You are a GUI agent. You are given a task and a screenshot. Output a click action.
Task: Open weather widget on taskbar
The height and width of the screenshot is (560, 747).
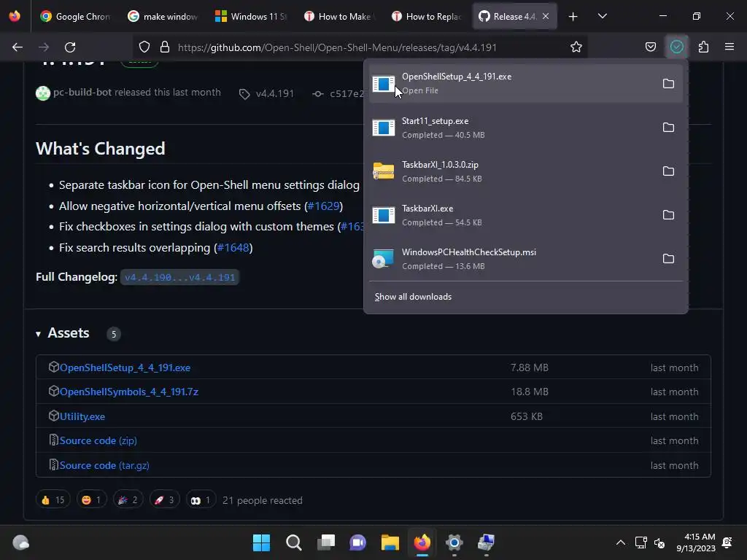21,542
